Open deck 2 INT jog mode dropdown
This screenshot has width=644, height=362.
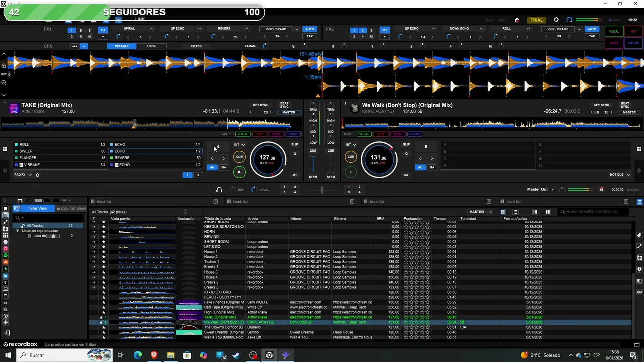(x=351, y=145)
